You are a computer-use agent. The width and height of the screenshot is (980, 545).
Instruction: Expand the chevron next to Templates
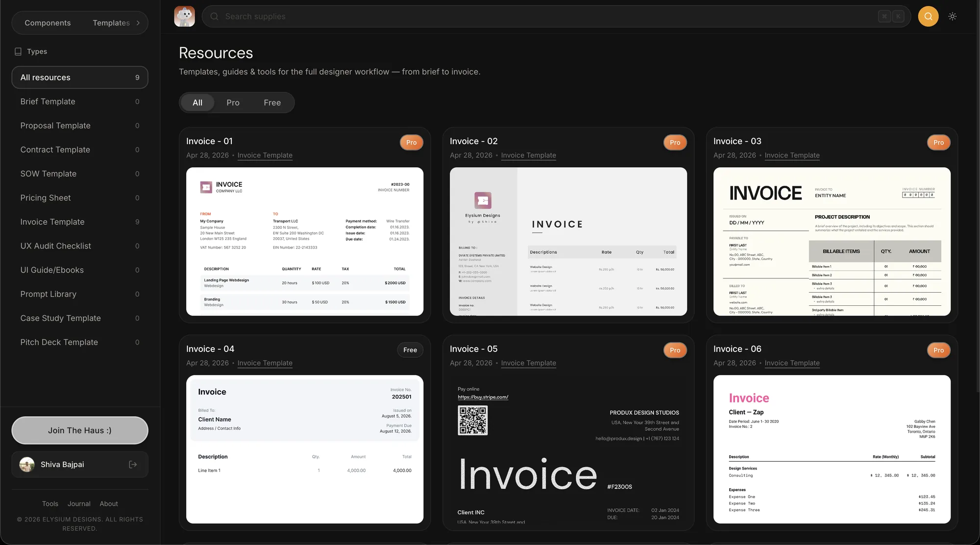pos(138,23)
